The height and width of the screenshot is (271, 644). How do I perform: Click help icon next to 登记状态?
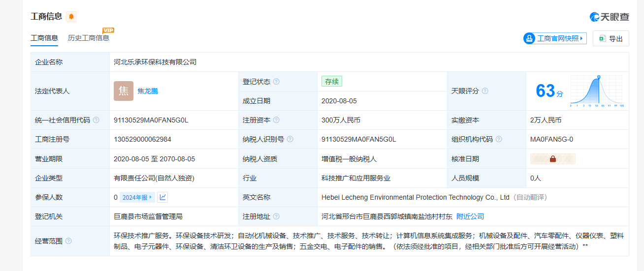point(276,82)
